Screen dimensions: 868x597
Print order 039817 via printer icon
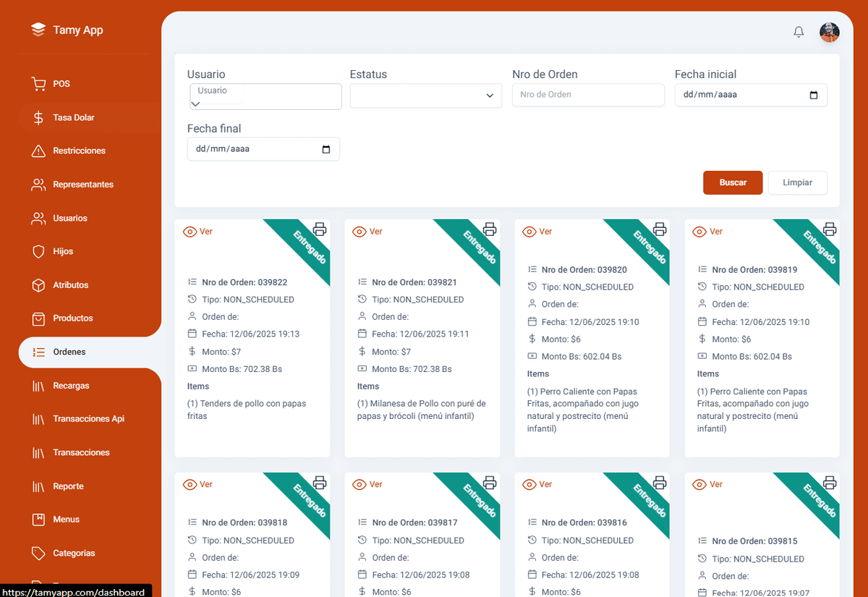point(490,483)
